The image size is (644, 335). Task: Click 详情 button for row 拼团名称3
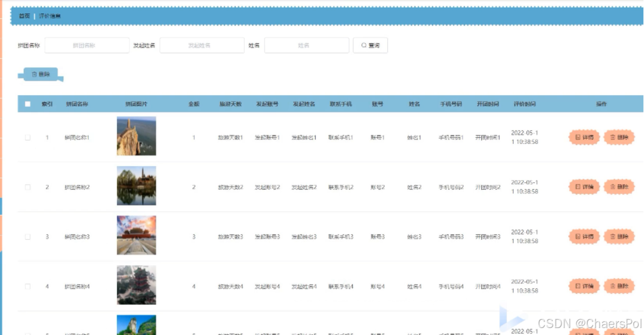584,237
